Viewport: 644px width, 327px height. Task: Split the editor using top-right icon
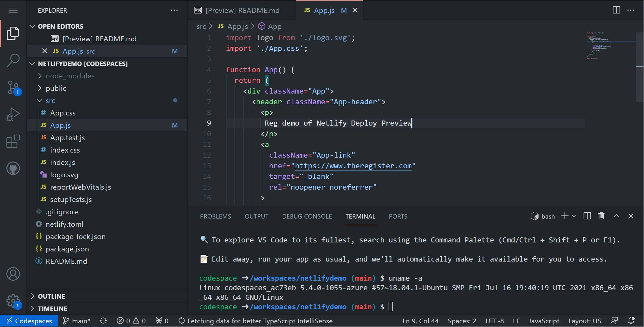point(616,10)
